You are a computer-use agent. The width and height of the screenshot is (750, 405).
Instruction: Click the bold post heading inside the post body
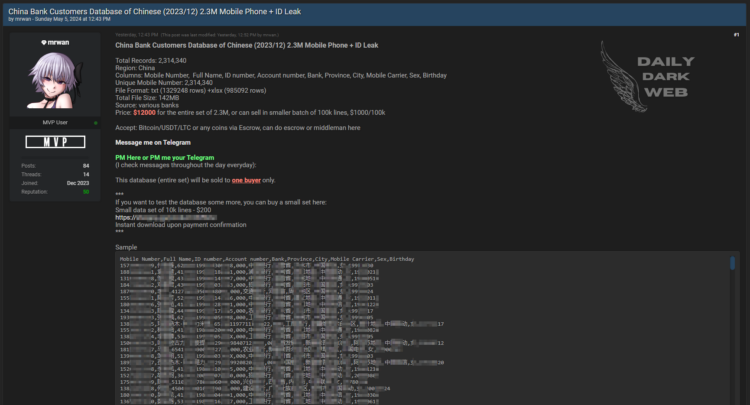click(x=247, y=45)
